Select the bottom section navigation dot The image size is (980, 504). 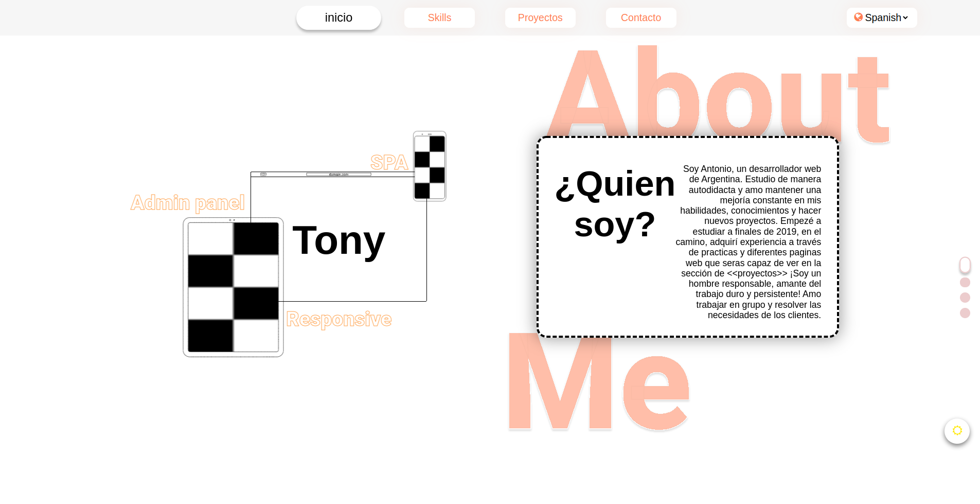point(965,313)
